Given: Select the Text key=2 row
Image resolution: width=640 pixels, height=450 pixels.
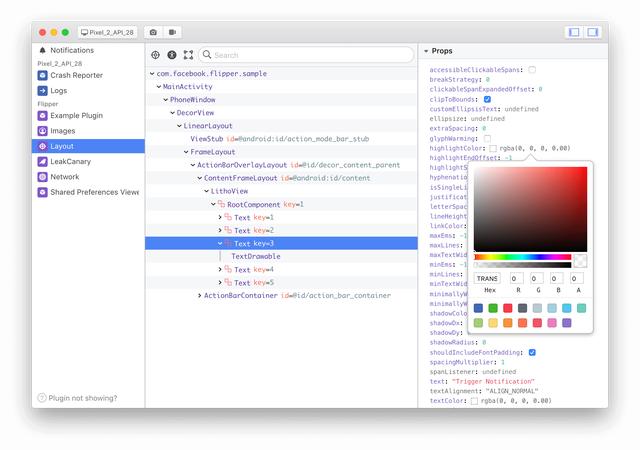Looking at the screenshot, I should click(x=281, y=230).
